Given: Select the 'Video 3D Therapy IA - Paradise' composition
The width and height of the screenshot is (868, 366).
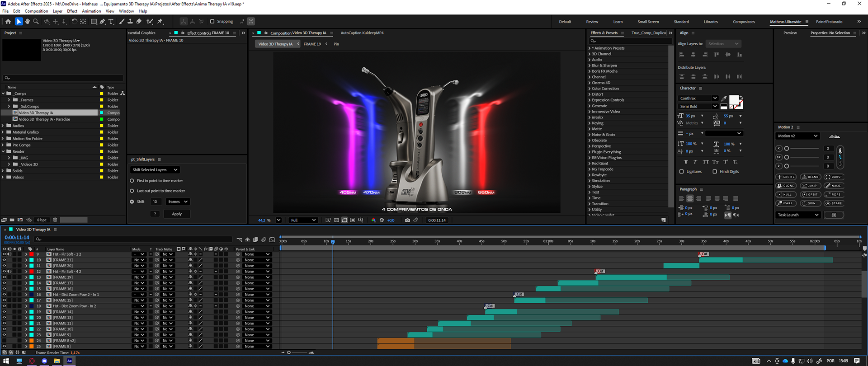Looking at the screenshot, I should pyautogui.click(x=44, y=119).
